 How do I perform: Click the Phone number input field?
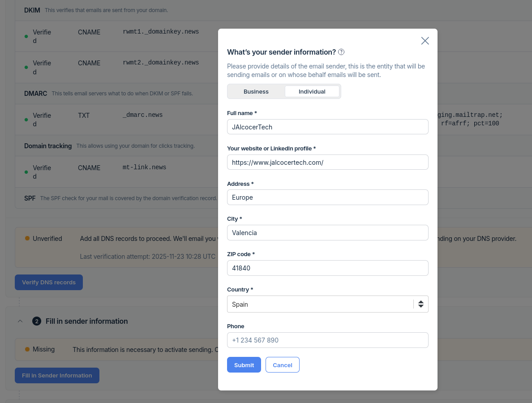[327, 340]
